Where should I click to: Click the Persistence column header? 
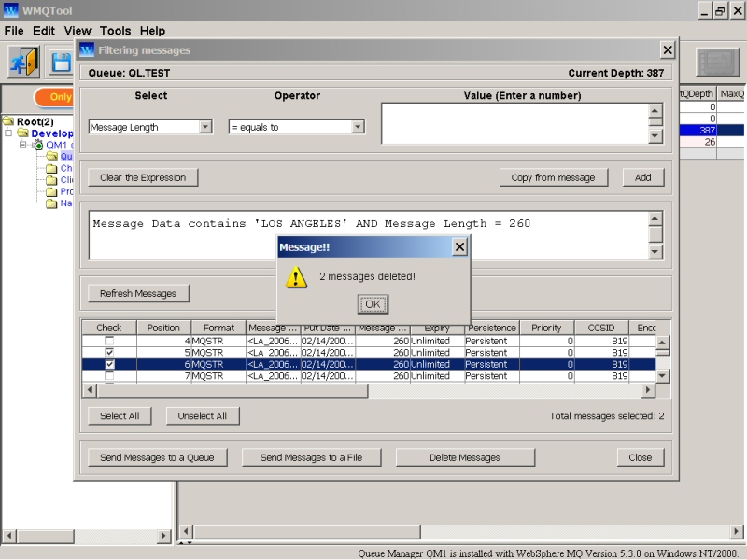coord(492,328)
